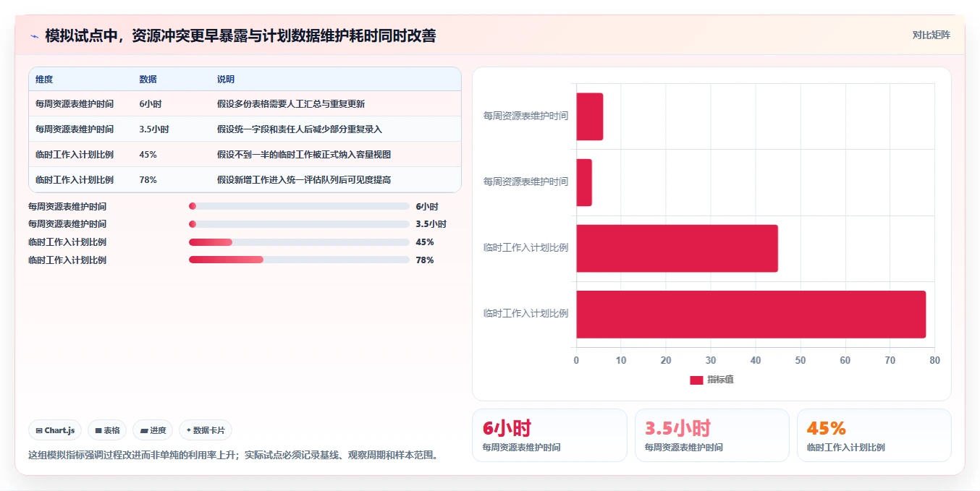Click the 0 tick on the chart axis
Viewport: 980px width, 491px height.
576,360
